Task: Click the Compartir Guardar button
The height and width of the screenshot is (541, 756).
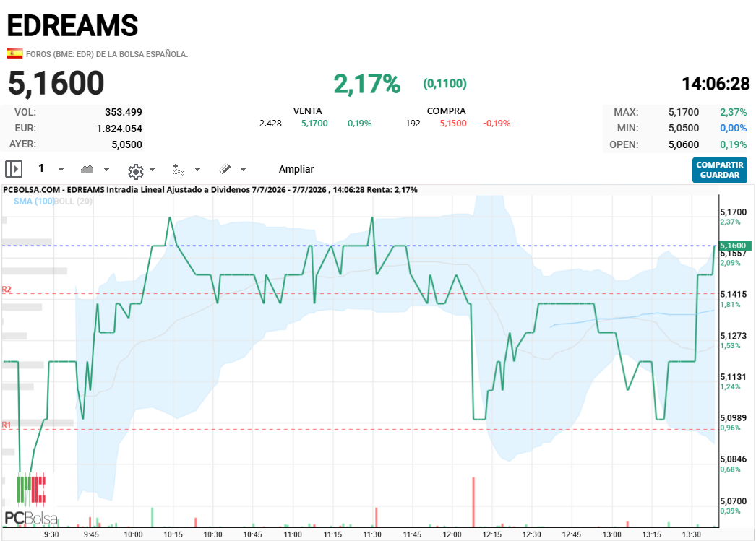Action: 719,170
